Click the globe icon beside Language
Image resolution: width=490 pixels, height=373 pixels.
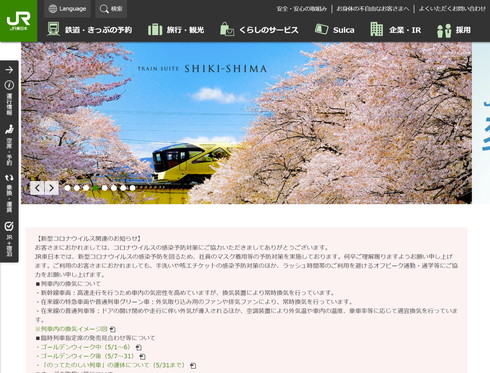[53, 9]
